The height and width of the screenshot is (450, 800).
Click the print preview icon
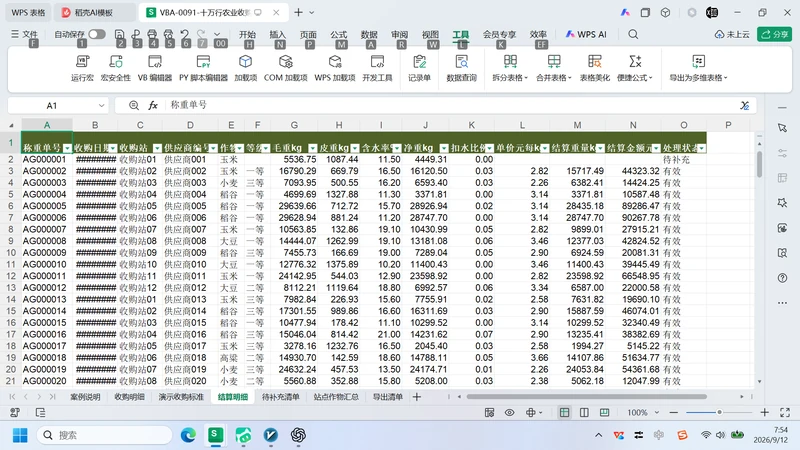[168, 34]
